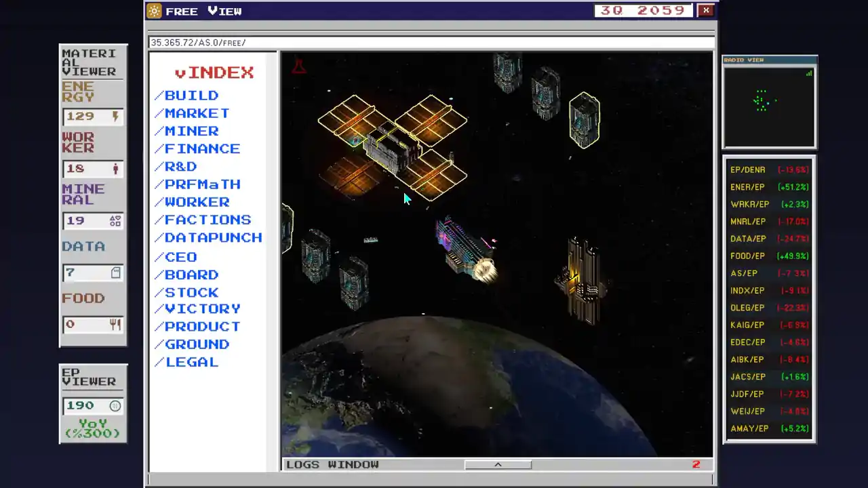
Task: Select the INDX/EP ticker row
Action: coord(770,291)
